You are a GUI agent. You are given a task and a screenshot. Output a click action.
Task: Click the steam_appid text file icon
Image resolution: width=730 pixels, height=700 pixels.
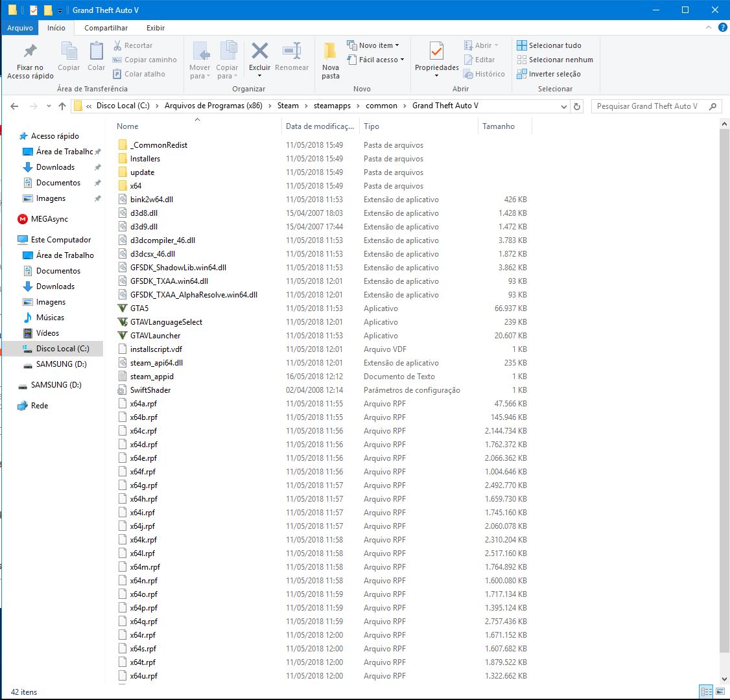[123, 377]
